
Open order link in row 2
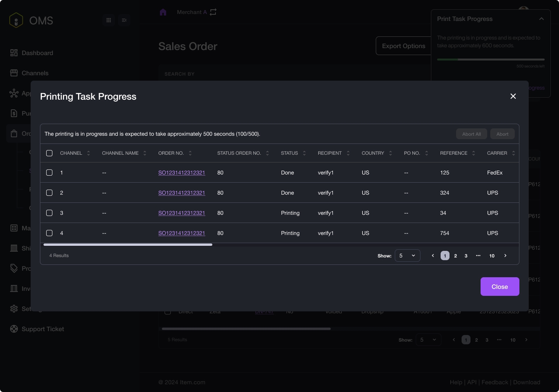tap(182, 193)
